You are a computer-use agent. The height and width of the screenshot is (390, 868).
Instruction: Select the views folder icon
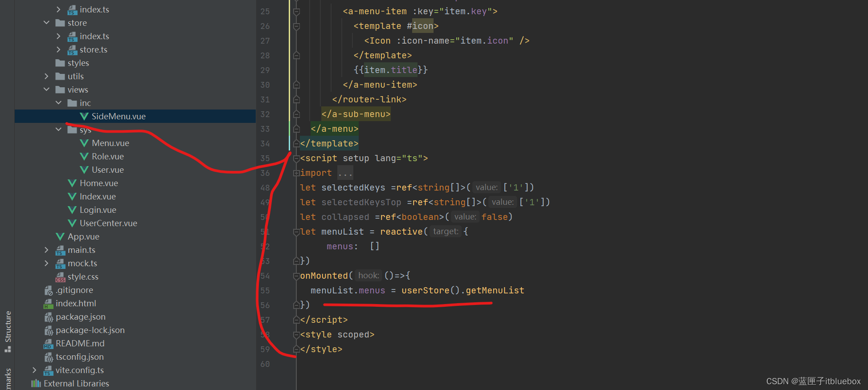tap(60, 89)
